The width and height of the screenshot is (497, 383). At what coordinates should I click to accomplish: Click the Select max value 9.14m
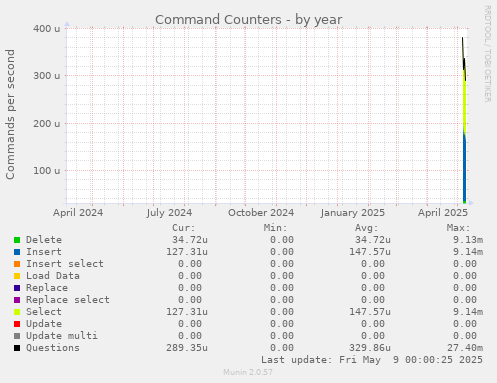tap(468, 312)
